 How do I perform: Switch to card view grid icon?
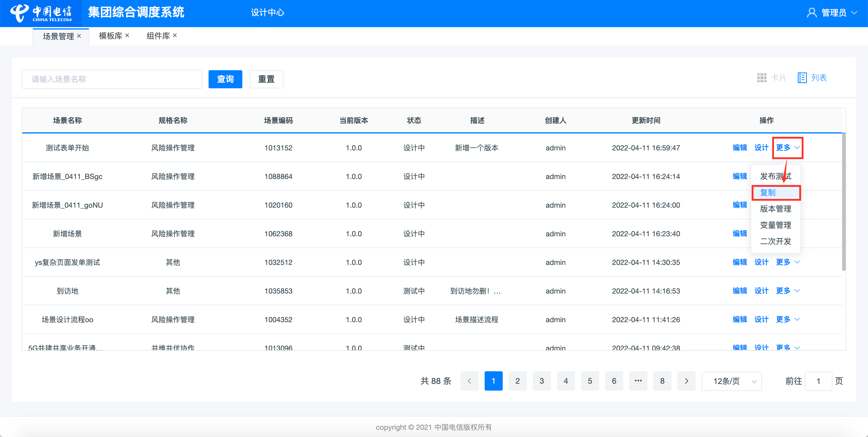[x=762, y=78]
